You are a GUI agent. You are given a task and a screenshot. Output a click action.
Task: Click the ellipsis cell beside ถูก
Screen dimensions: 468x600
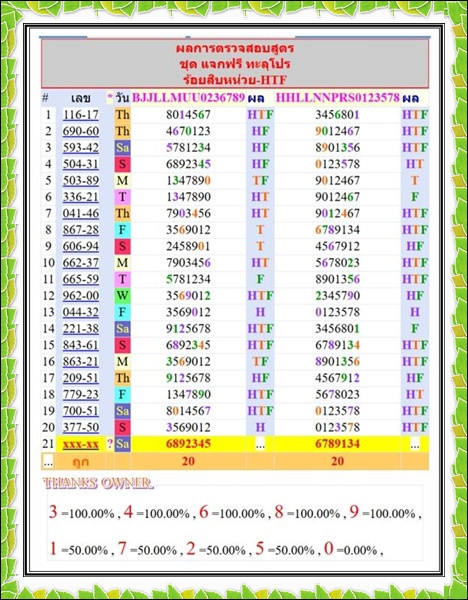pos(48,461)
